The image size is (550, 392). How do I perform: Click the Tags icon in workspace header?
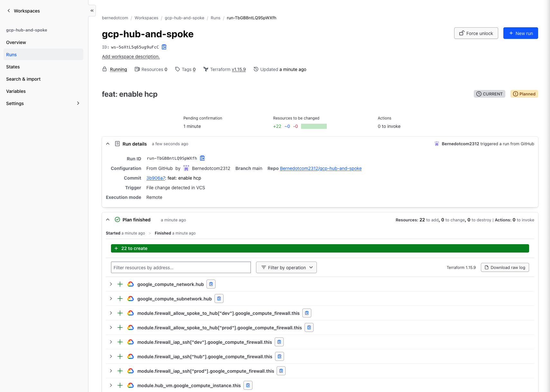coord(178,69)
